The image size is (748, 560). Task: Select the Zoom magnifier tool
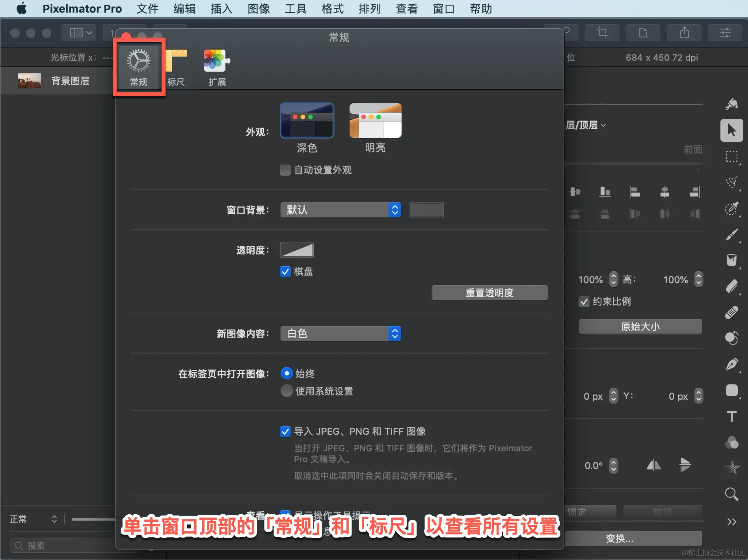click(732, 494)
